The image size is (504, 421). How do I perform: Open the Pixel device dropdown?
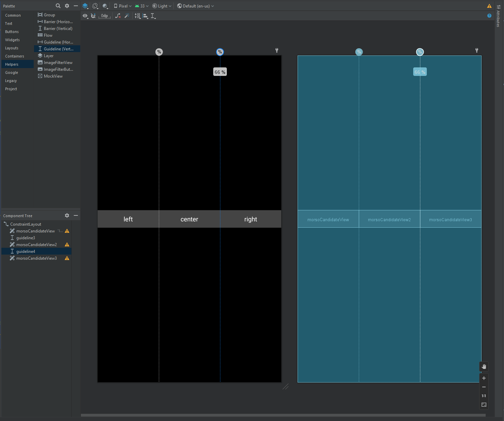coord(122,6)
